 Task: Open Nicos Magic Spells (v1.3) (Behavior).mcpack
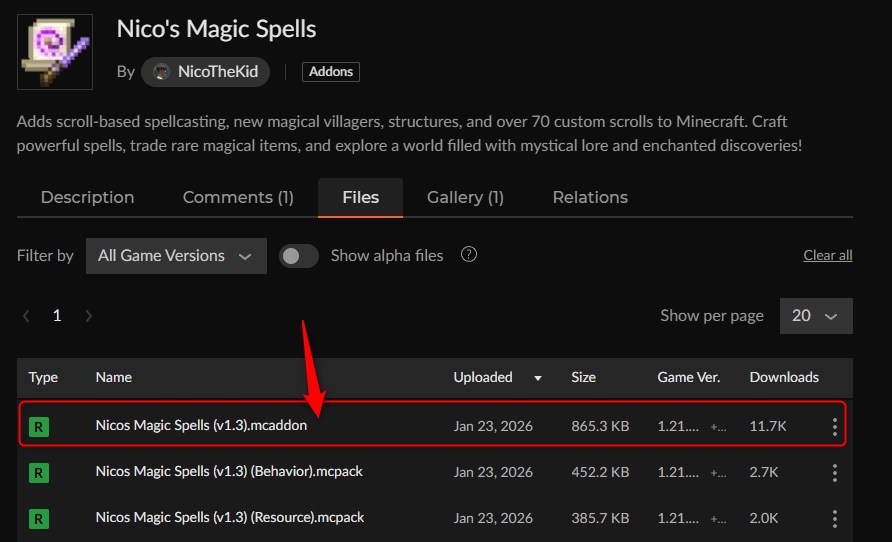pyautogui.click(x=229, y=471)
